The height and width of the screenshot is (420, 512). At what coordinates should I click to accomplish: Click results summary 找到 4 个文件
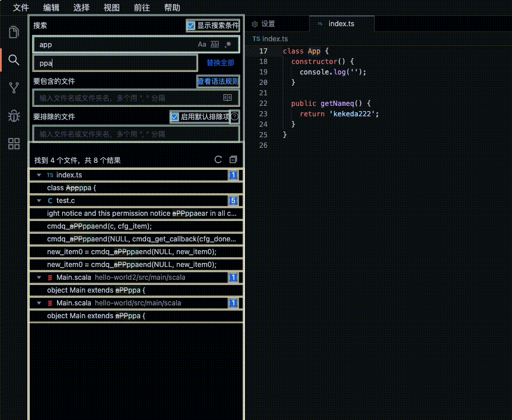[78, 161]
